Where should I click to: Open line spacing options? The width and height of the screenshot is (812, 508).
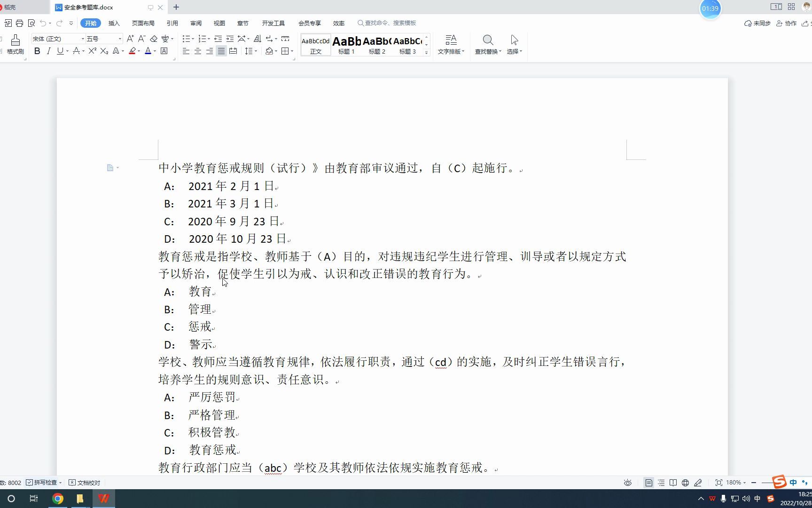click(x=249, y=51)
